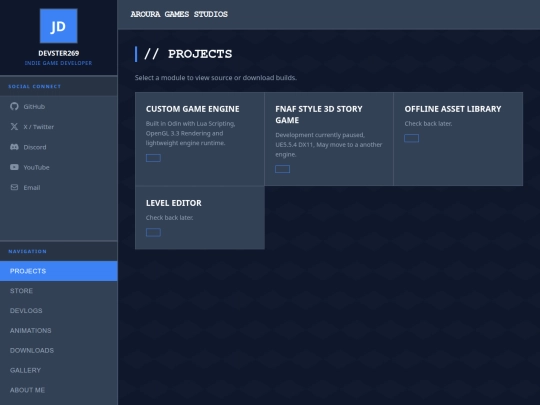Open the Devlogs section

59,311
